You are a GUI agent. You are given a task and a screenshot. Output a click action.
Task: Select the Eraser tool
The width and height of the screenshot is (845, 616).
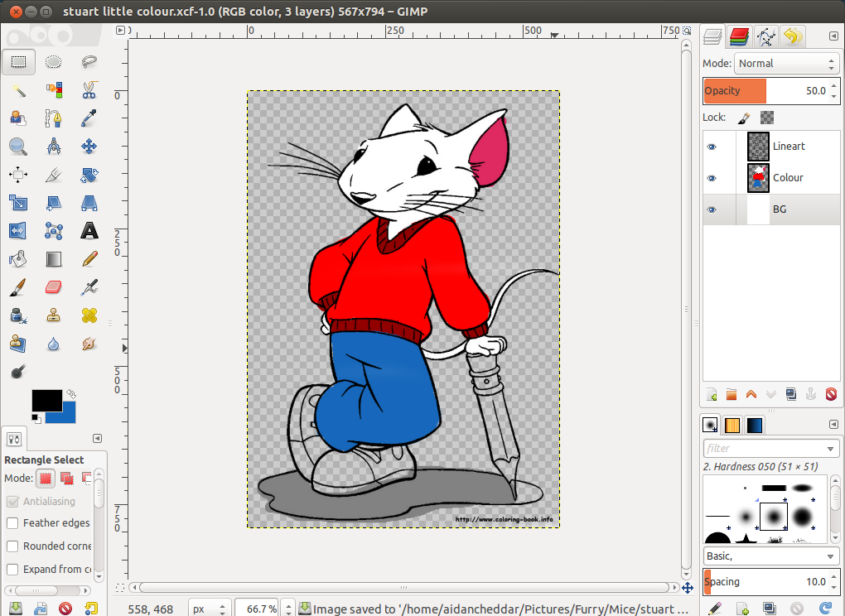pyautogui.click(x=53, y=287)
